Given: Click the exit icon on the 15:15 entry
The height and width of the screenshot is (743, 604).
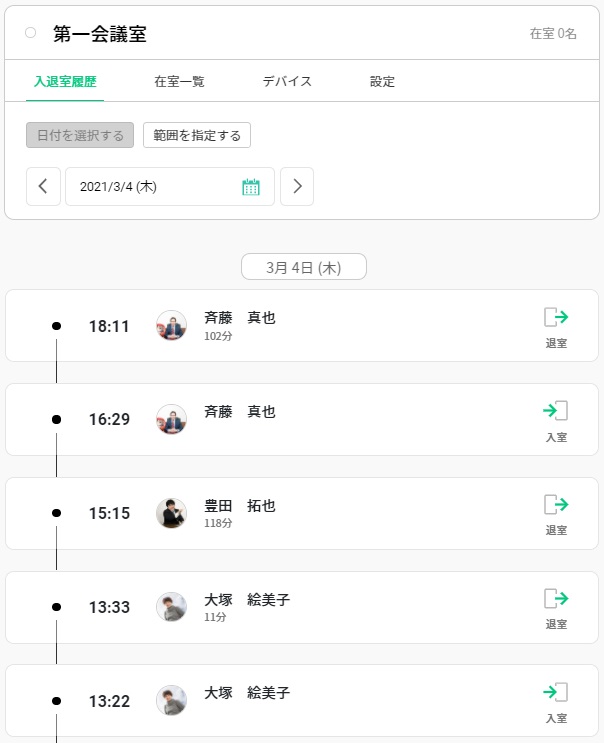Looking at the screenshot, I should tap(556, 505).
